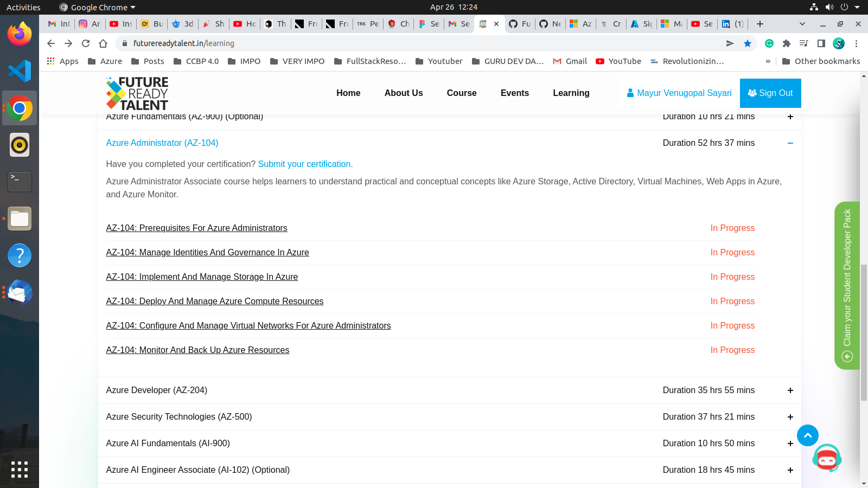868x488 pixels.
Task: Open Chrome three-dot menu
Action: pyautogui.click(x=856, y=43)
